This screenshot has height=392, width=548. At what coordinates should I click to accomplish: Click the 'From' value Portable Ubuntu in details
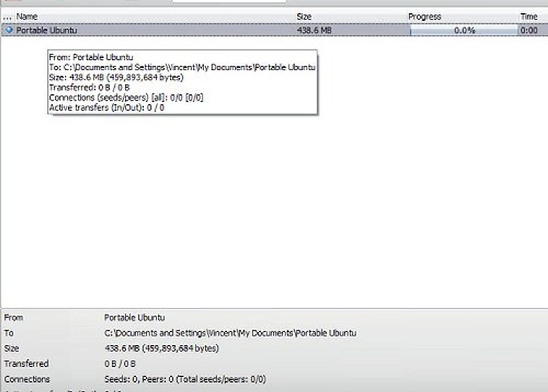(x=134, y=318)
